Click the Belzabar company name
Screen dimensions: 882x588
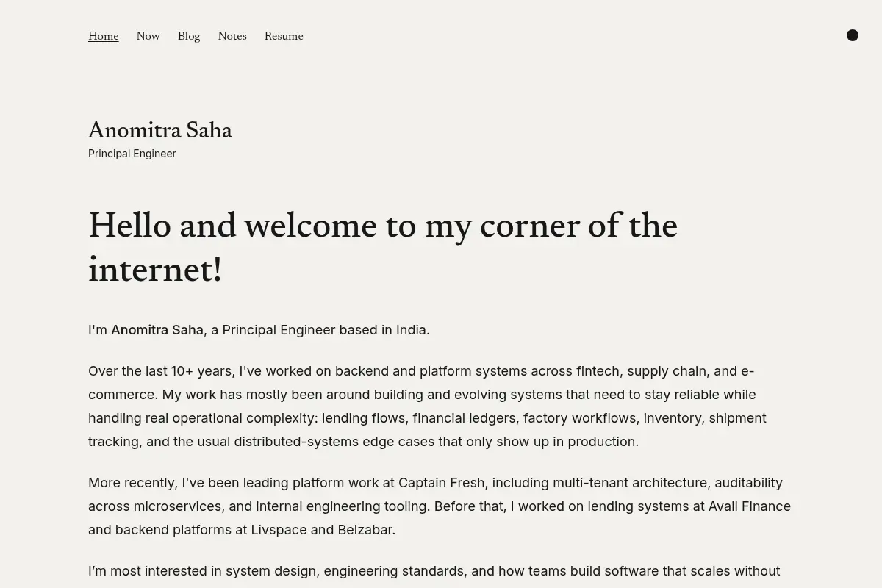365,530
